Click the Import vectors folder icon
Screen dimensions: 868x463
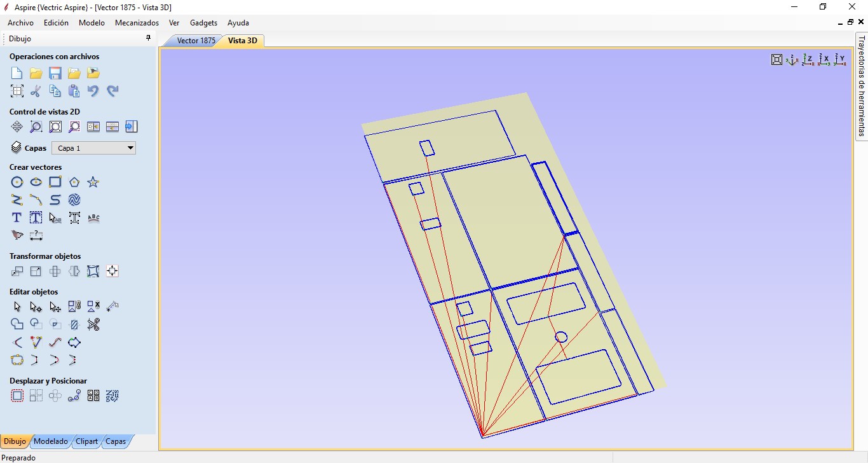[x=74, y=73]
